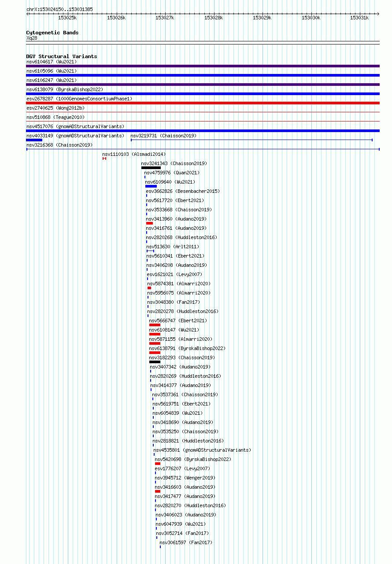Image resolution: width=392 pixels, height=564 pixels.
Task: Select the DGV Structural Variants track title
Action: 62,56
